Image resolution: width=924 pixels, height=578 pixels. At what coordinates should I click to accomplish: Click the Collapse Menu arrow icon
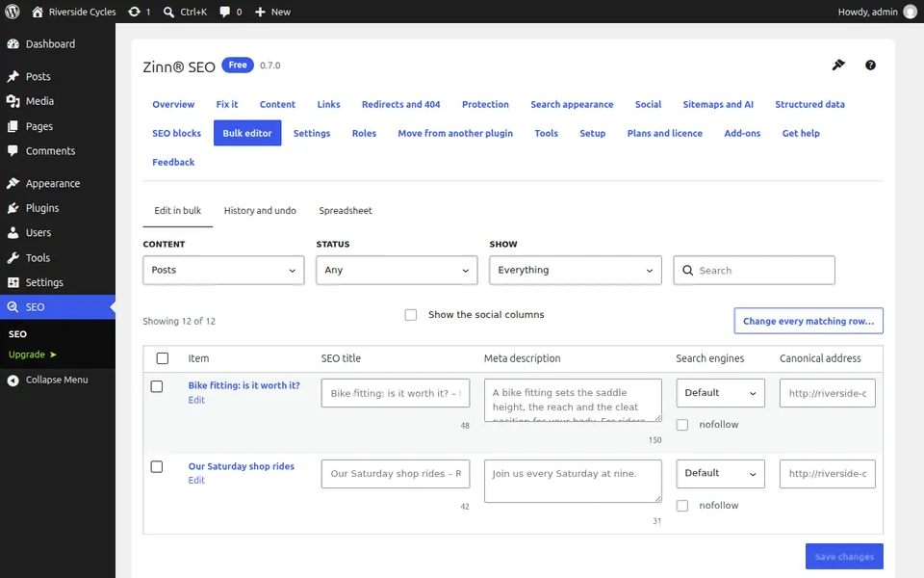(13, 381)
